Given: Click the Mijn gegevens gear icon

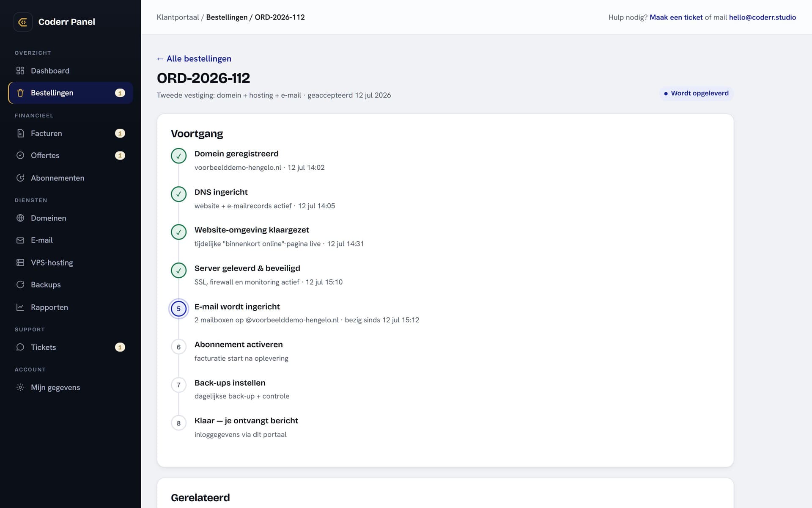Looking at the screenshot, I should pos(20,387).
